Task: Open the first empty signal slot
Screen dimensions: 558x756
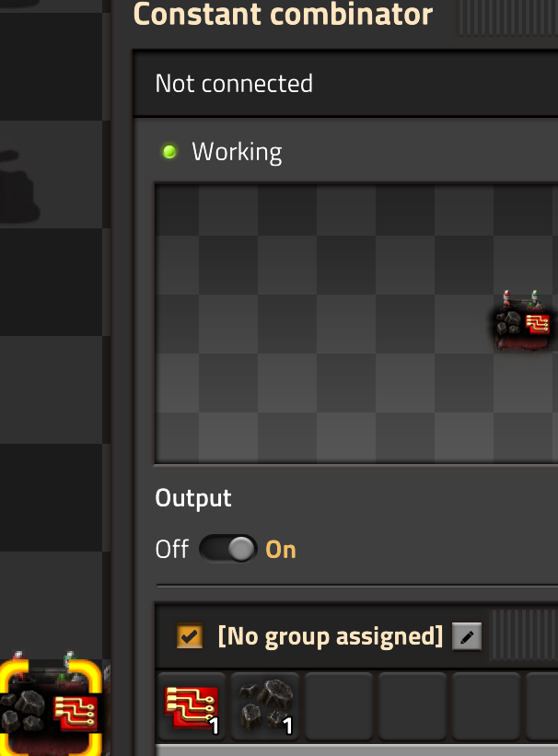Action: 339,706
